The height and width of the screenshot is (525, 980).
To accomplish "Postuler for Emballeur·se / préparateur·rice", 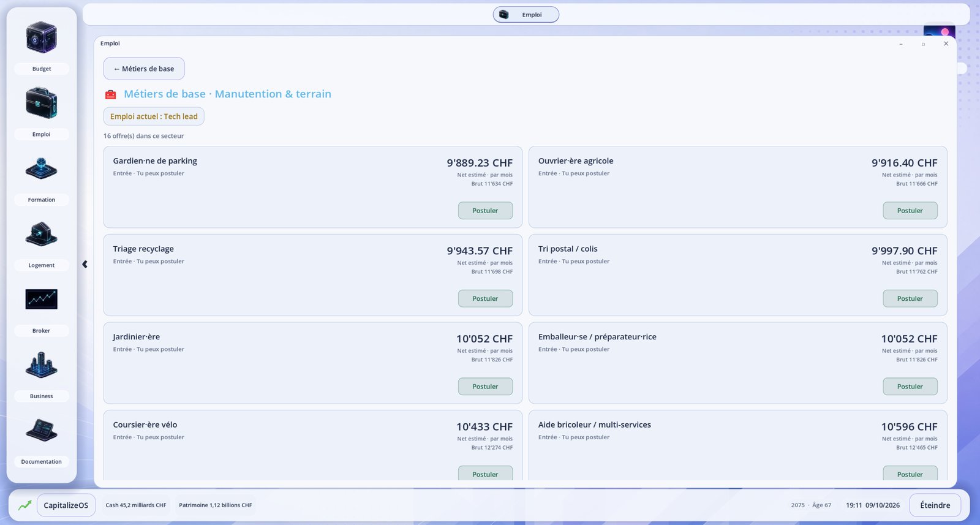I will [910, 387].
